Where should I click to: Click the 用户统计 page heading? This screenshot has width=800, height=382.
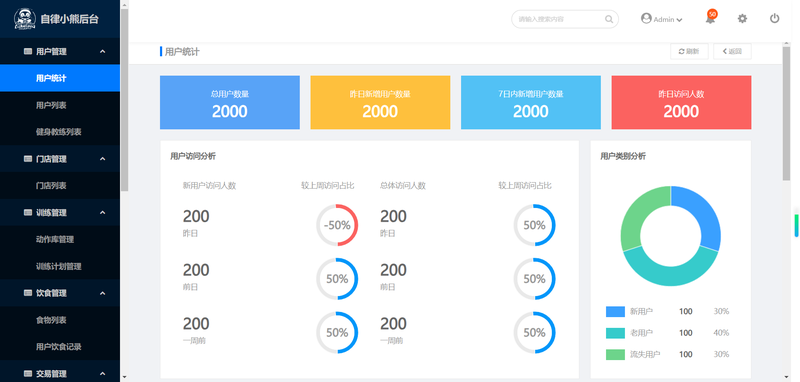tap(182, 52)
